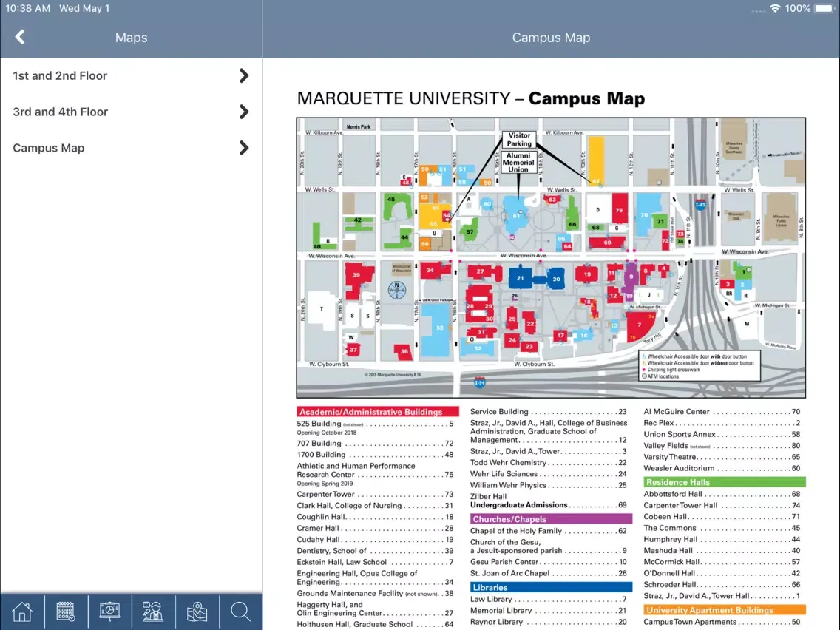
Task: Tap the 'Gesu Parish Center' legend entry
Action: coord(549,562)
